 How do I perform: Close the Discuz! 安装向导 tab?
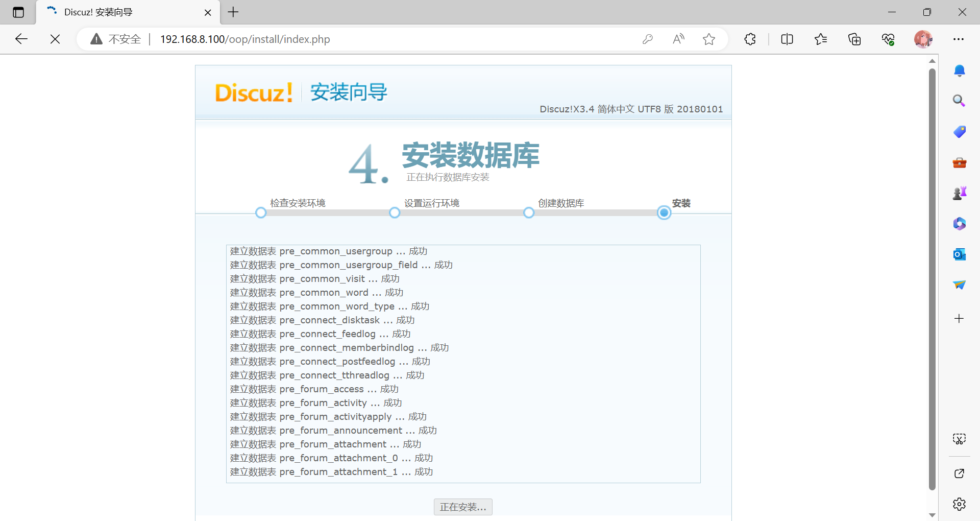click(208, 13)
